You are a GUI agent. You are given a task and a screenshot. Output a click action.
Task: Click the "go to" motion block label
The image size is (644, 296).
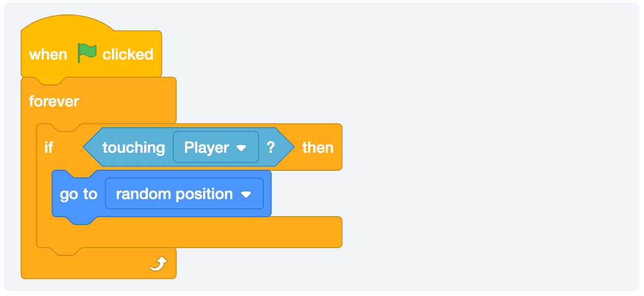[x=78, y=194]
